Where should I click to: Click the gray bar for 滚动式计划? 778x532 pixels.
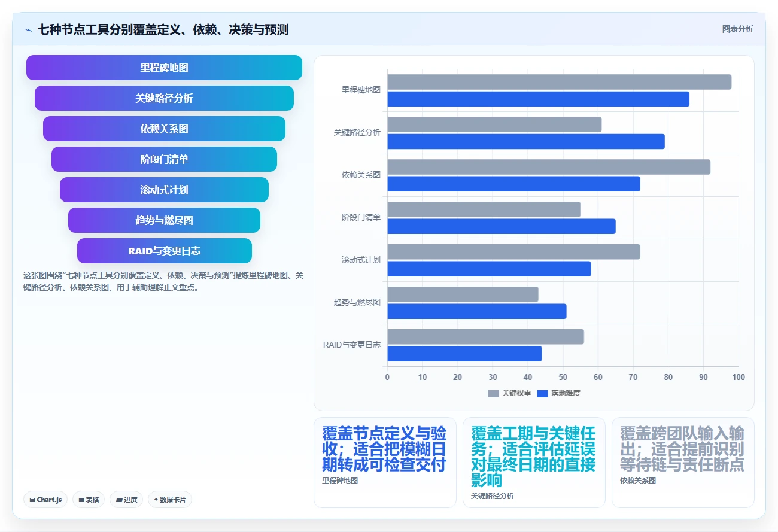tap(513, 252)
